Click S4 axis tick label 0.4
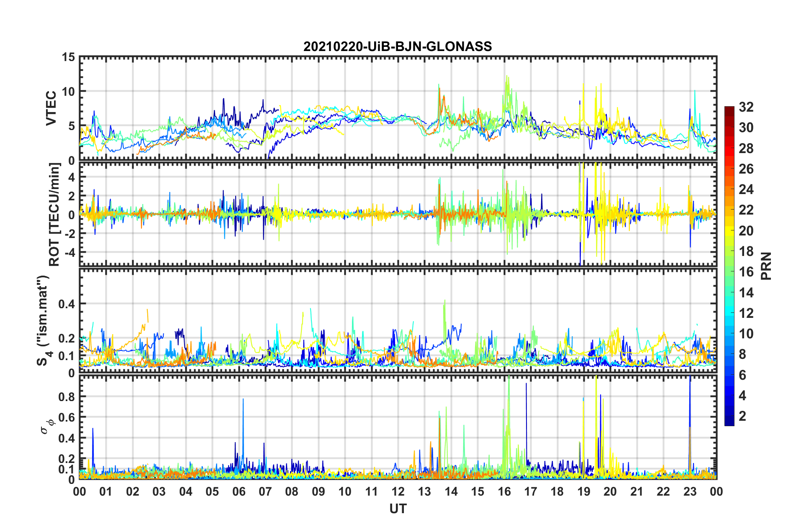The width and height of the screenshot is (796, 532). pos(67,304)
